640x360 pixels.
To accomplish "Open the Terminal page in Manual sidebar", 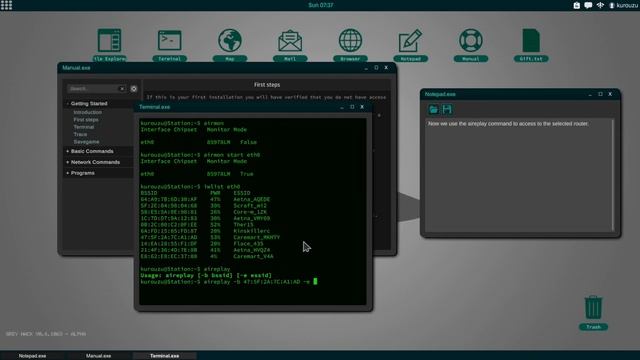I will tap(84, 127).
